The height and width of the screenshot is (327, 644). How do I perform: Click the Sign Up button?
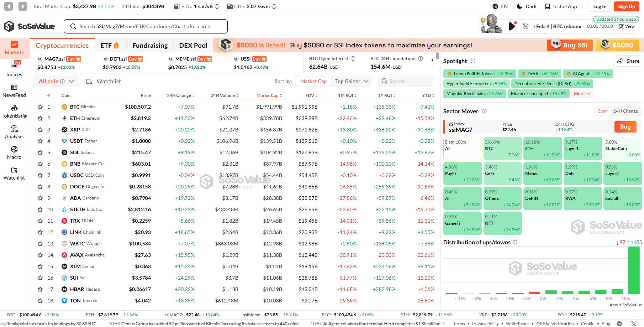click(x=627, y=6)
